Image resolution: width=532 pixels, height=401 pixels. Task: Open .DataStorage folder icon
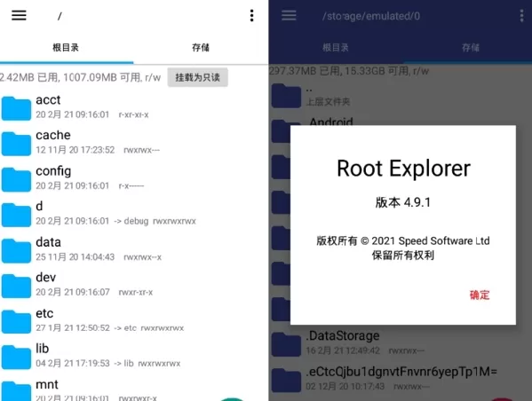pyautogui.click(x=286, y=344)
